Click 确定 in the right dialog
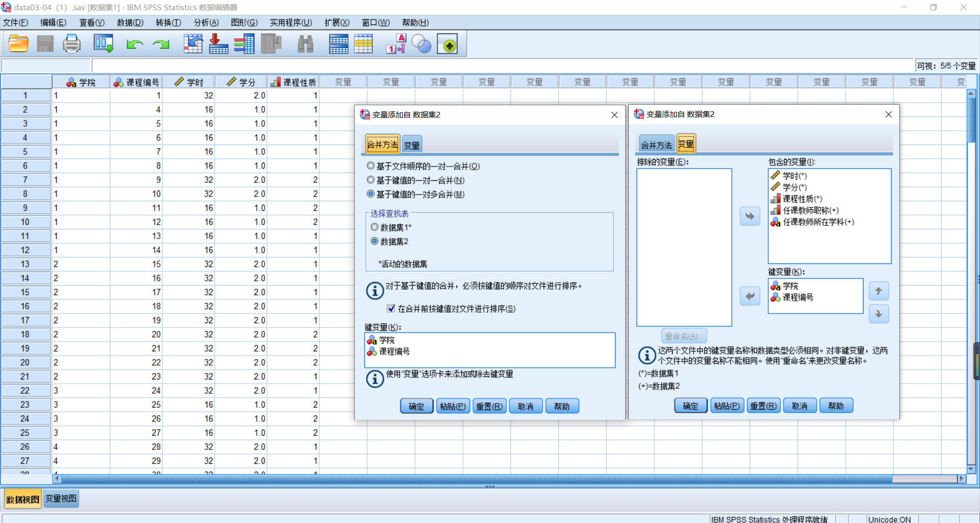This screenshot has width=980, height=523. (x=691, y=406)
